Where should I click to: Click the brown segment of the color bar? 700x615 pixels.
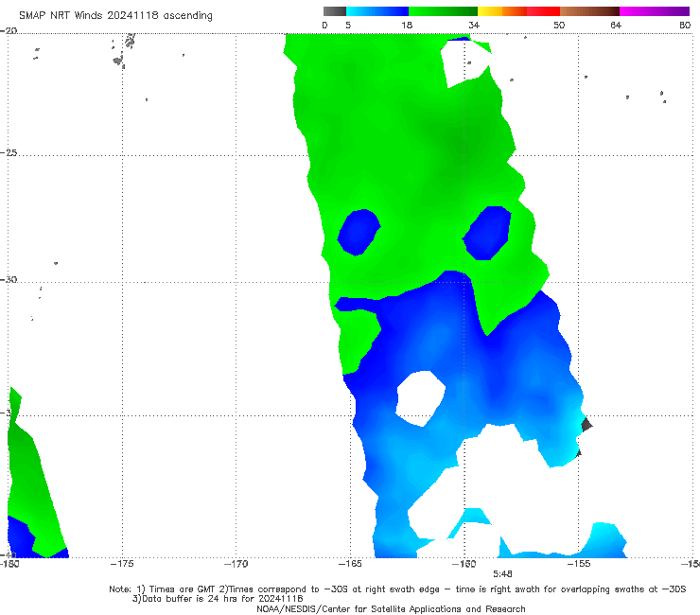coord(589,11)
